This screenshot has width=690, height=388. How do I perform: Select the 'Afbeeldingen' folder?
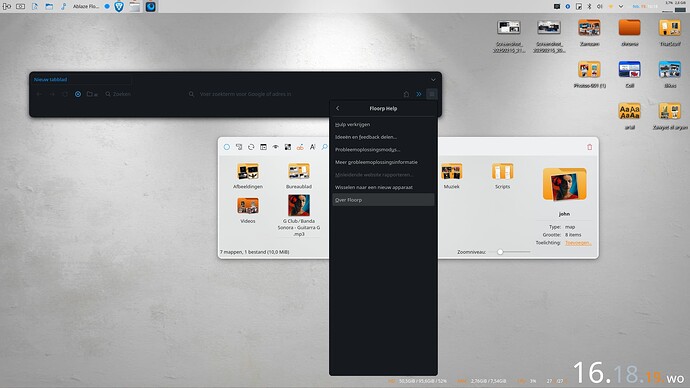click(248, 176)
